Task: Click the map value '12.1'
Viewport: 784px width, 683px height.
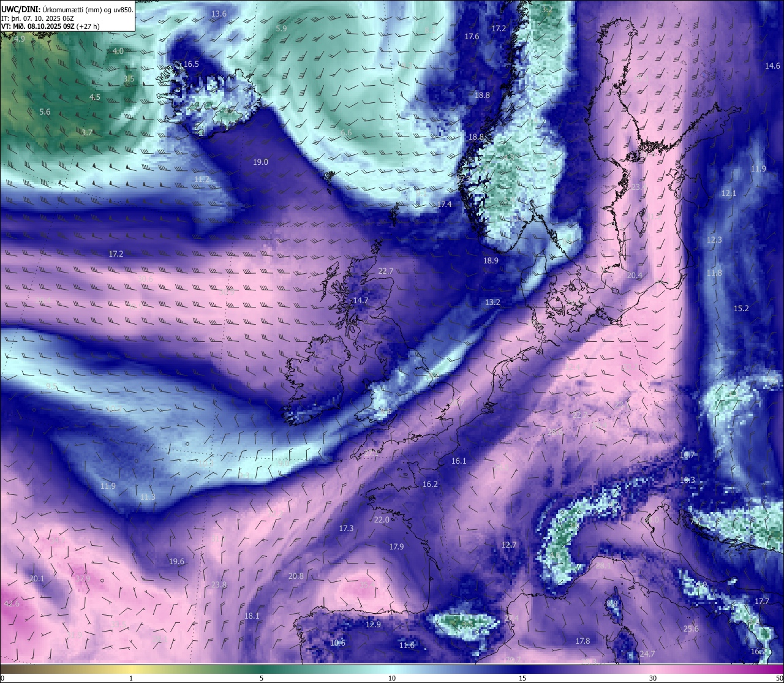Action: pyautogui.click(x=729, y=193)
